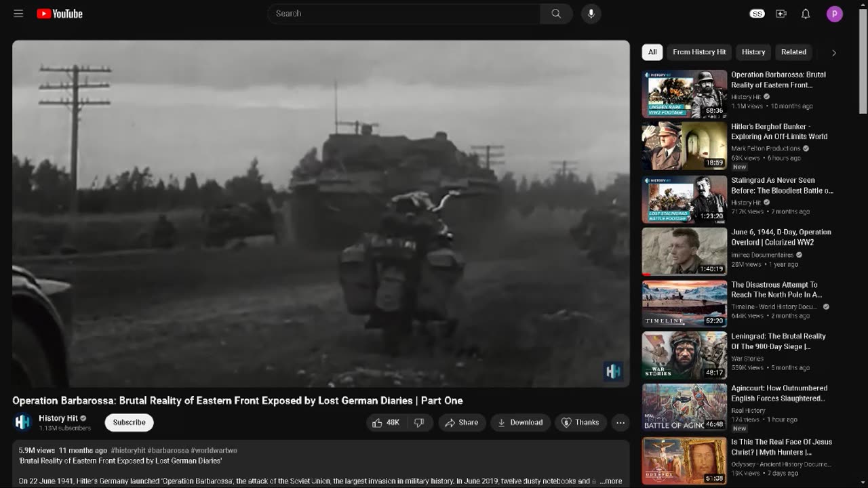Viewport: 868px width, 488px height.
Task: Click the '5.9M views 11 months ago' text
Action: (x=62, y=450)
